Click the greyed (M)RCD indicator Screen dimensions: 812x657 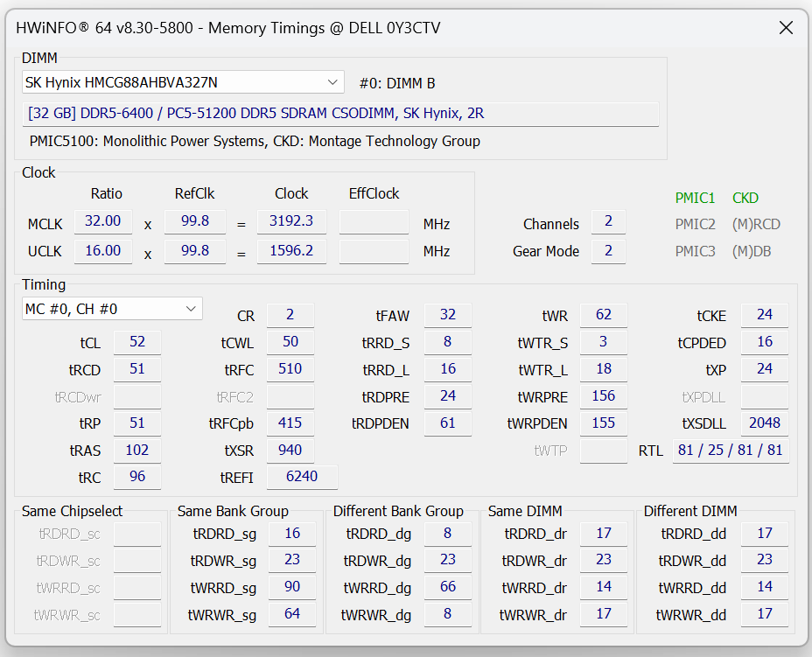[756, 224]
